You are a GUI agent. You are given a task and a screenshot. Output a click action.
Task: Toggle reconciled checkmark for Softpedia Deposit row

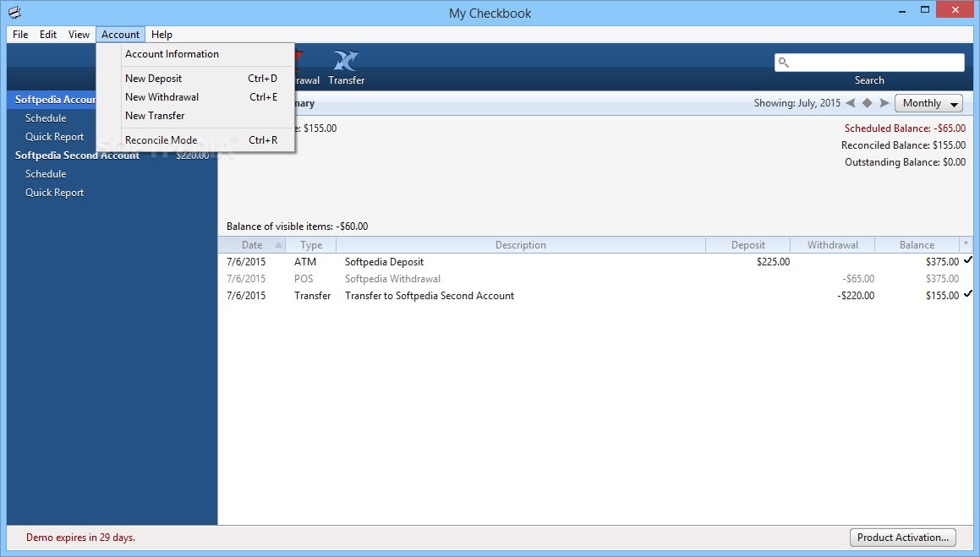tap(968, 259)
